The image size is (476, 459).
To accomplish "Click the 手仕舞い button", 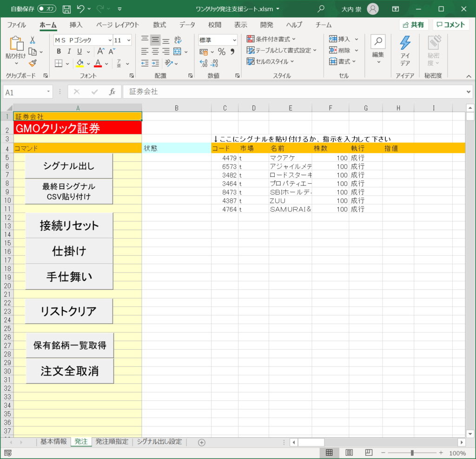I will (69, 276).
